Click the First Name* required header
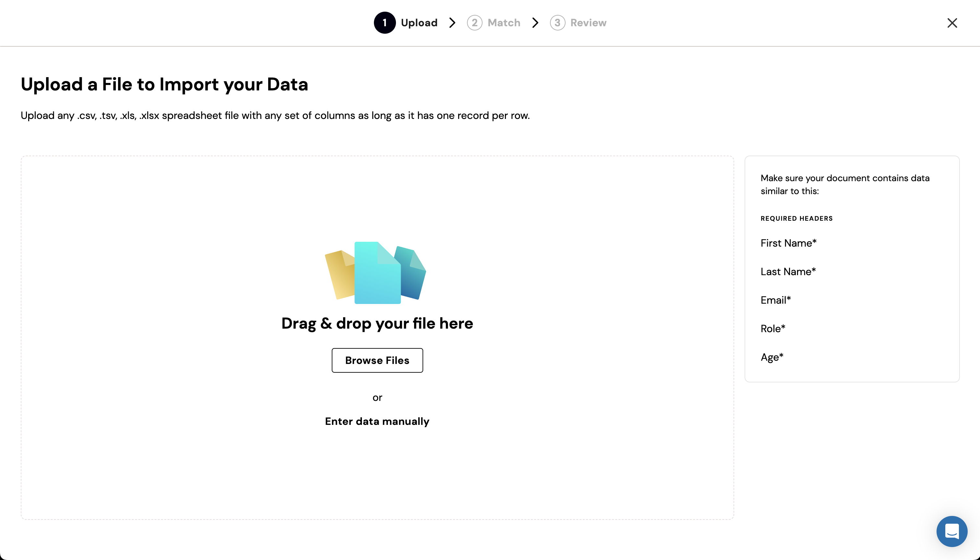Viewport: 980px width, 560px height. (788, 243)
